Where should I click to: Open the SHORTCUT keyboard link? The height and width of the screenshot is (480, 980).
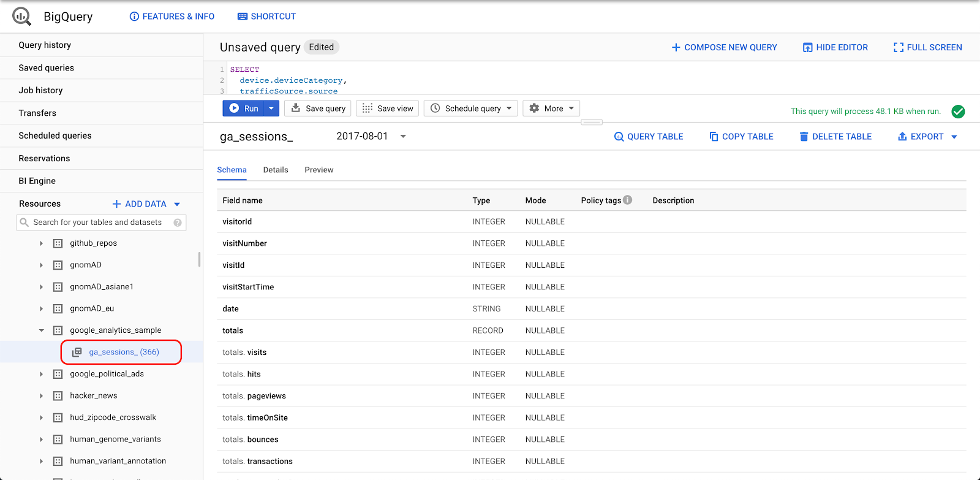tap(266, 17)
